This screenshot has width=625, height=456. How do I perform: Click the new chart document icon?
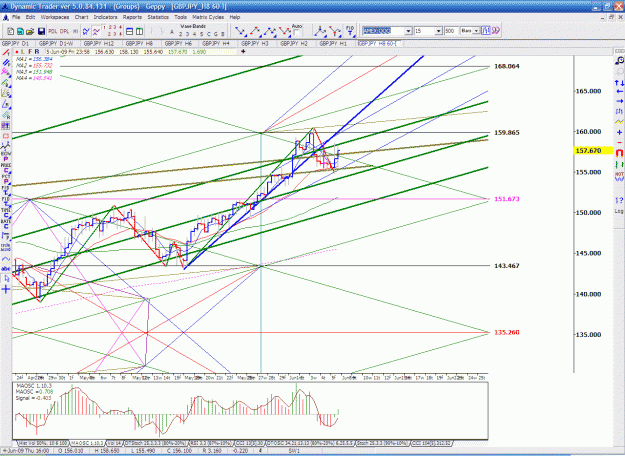coord(11,31)
